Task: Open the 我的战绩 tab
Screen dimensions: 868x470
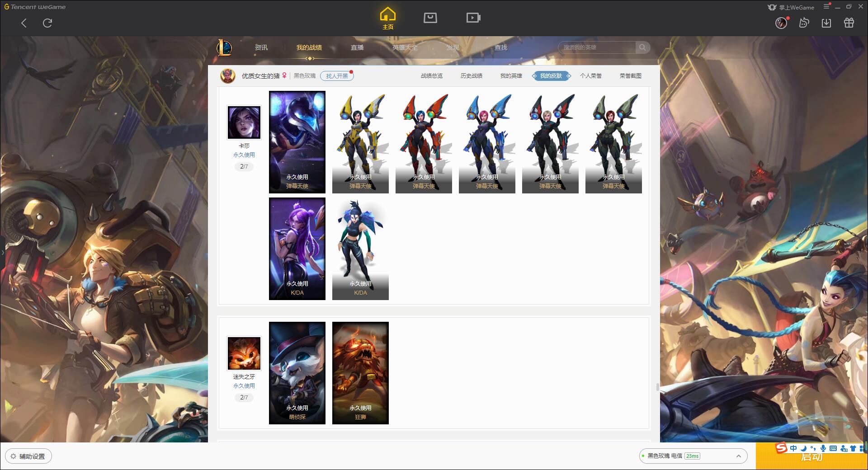Action: tap(309, 47)
